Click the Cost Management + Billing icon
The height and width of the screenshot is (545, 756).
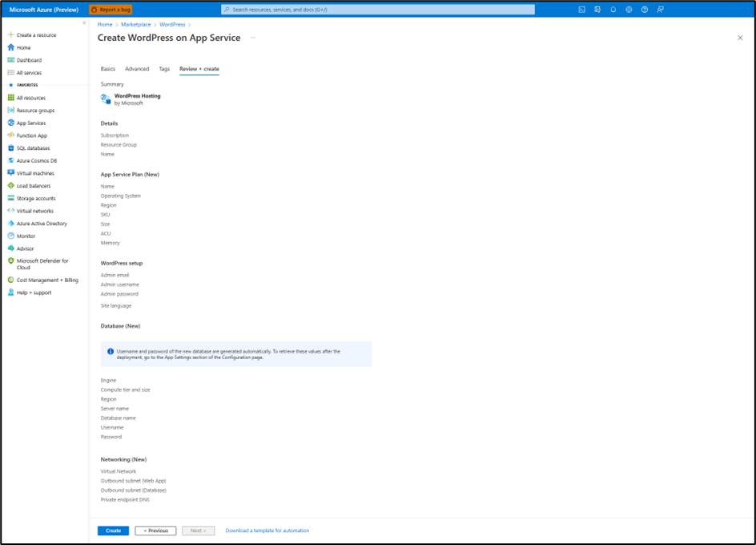click(11, 280)
